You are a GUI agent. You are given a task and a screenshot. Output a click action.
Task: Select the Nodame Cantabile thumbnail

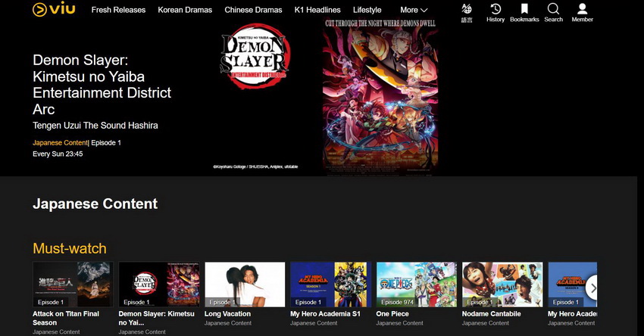pyautogui.click(x=502, y=285)
